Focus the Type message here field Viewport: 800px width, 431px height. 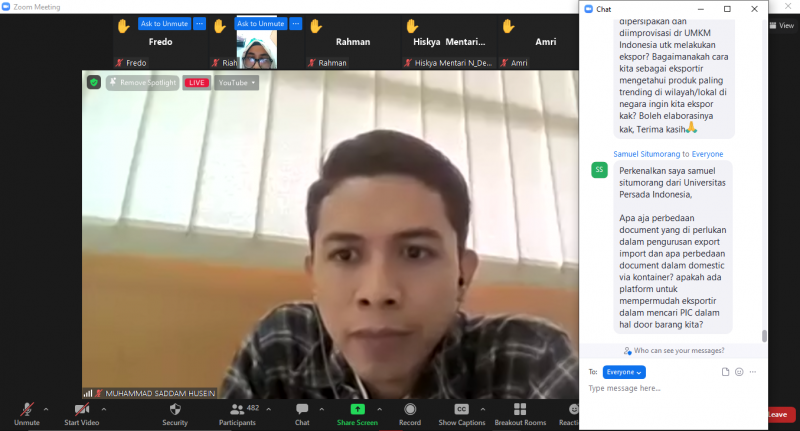click(673, 389)
